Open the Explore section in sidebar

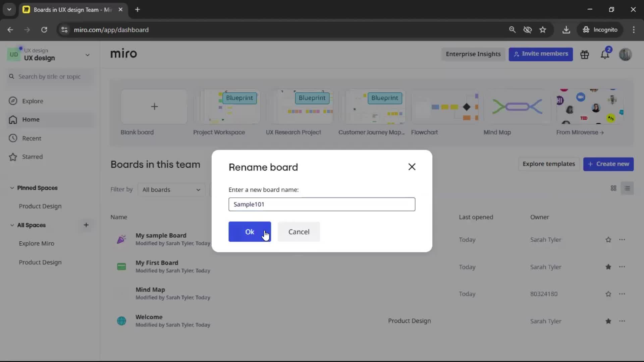[33, 101]
